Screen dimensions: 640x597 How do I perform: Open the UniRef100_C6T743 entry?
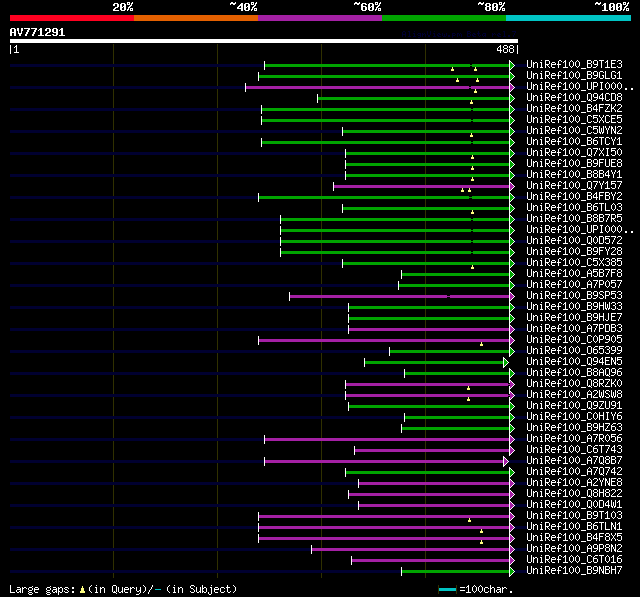(574, 450)
